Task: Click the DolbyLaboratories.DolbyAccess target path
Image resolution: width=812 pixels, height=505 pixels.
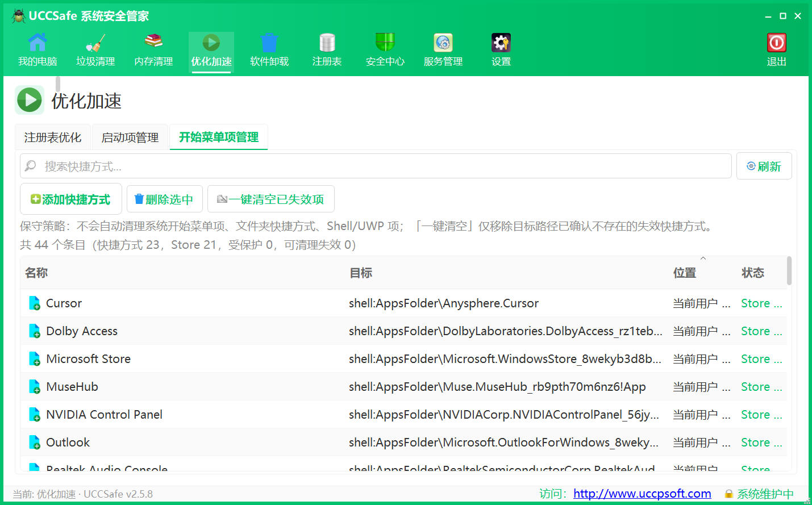Action: (506, 331)
